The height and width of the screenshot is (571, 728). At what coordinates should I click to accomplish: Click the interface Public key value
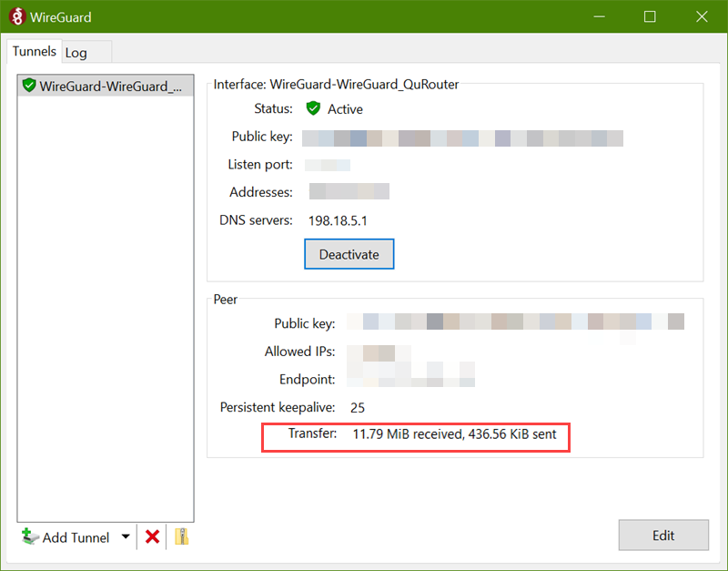click(x=462, y=138)
